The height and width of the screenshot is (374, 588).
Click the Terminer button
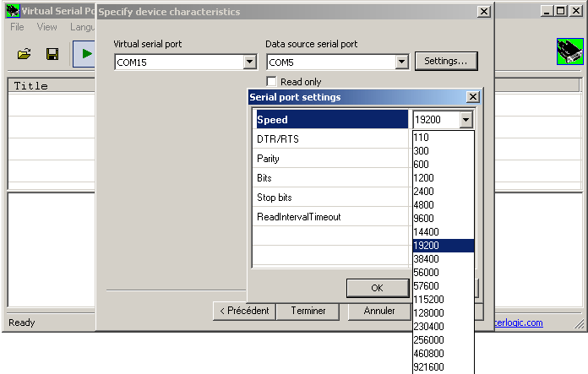tap(308, 311)
